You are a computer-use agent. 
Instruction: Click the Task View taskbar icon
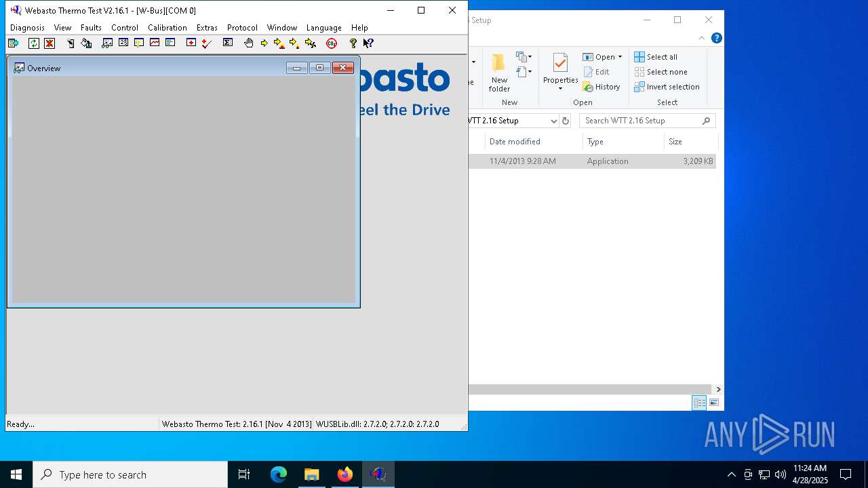[244, 474]
